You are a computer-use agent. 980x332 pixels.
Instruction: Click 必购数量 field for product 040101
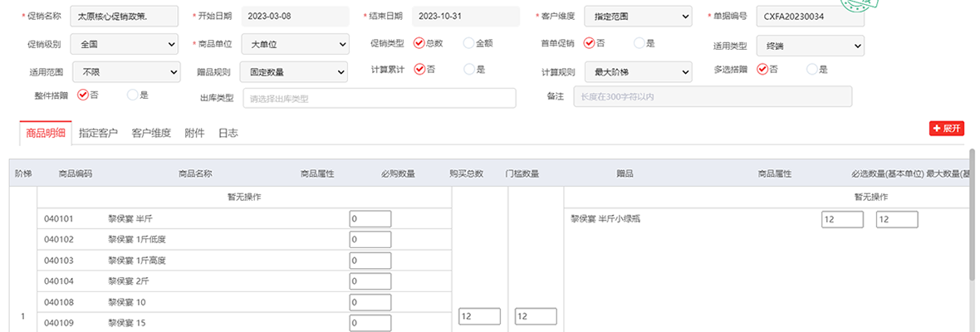[x=370, y=219]
